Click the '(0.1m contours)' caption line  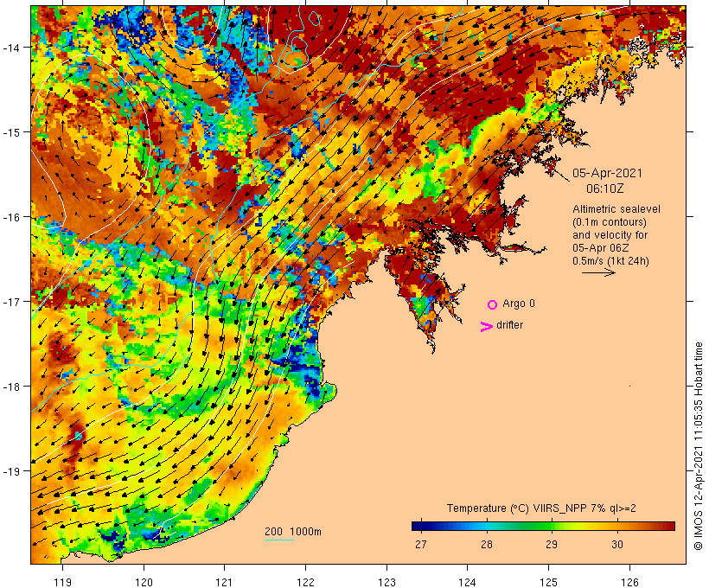[x=610, y=222]
